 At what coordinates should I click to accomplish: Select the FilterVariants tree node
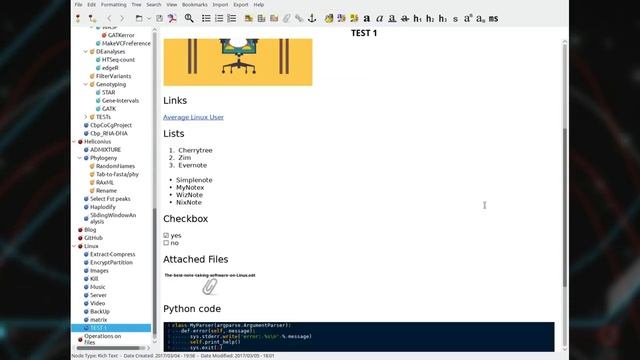[113, 76]
